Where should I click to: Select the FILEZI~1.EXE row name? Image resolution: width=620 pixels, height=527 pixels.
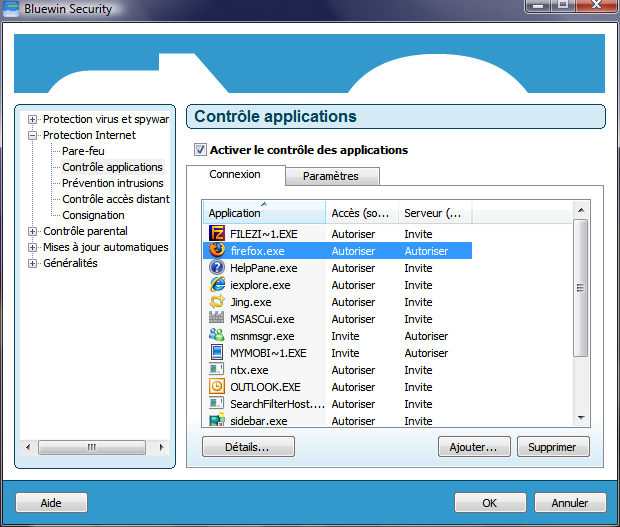tap(264, 234)
